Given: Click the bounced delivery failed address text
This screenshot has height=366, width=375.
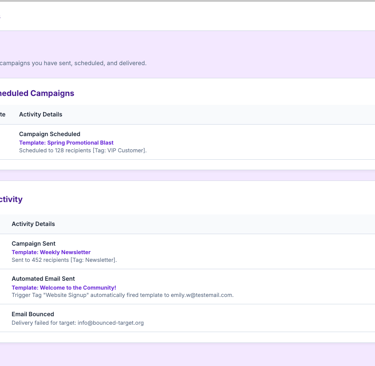Looking at the screenshot, I should (78, 323).
